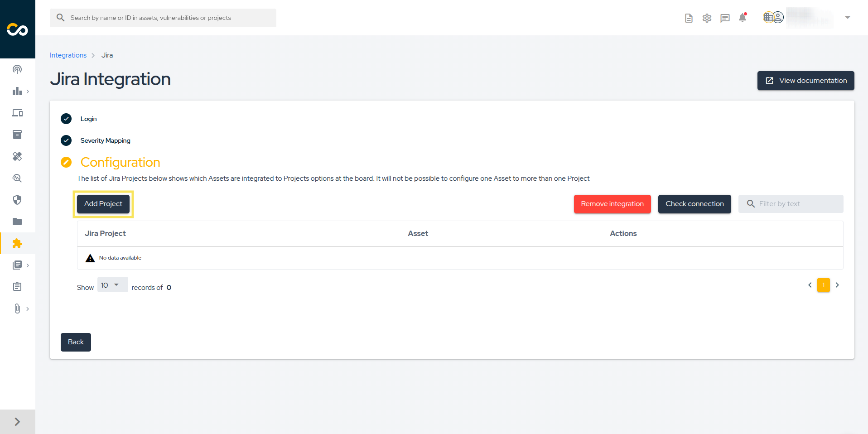Image resolution: width=868 pixels, height=434 pixels.
Task: Expand the sidebar with bottom chevron
Action: [17, 422]
